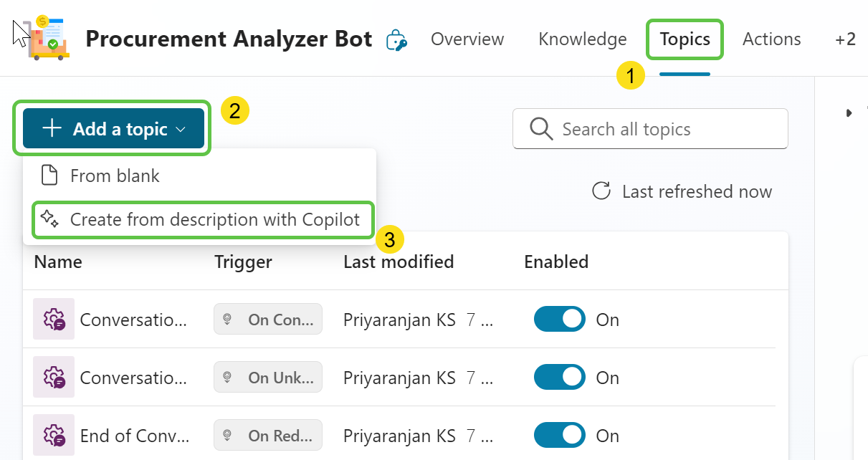Click the blank page icon for From blank
The image size is (868, 460).
(49, 176)
